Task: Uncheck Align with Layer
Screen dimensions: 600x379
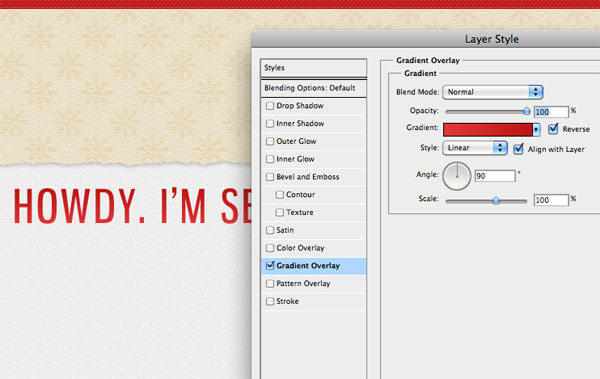Action: (518, 149)
